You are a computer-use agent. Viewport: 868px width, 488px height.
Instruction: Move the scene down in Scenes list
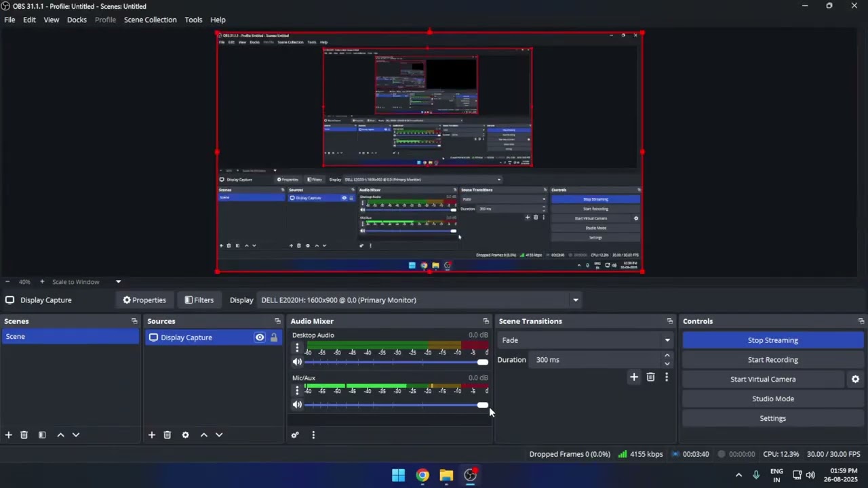(76, 434)
